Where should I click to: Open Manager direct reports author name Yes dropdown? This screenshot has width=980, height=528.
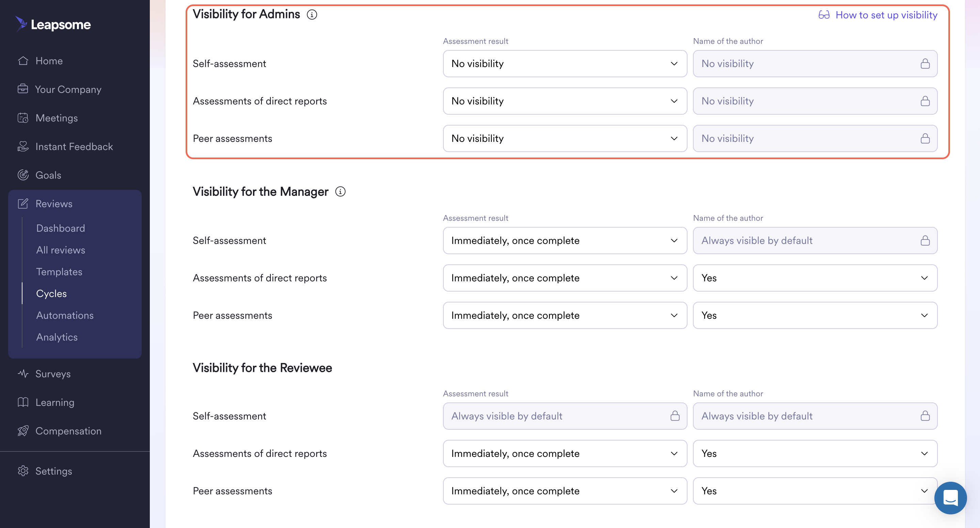pyautogui.click(x=815, y=278)
